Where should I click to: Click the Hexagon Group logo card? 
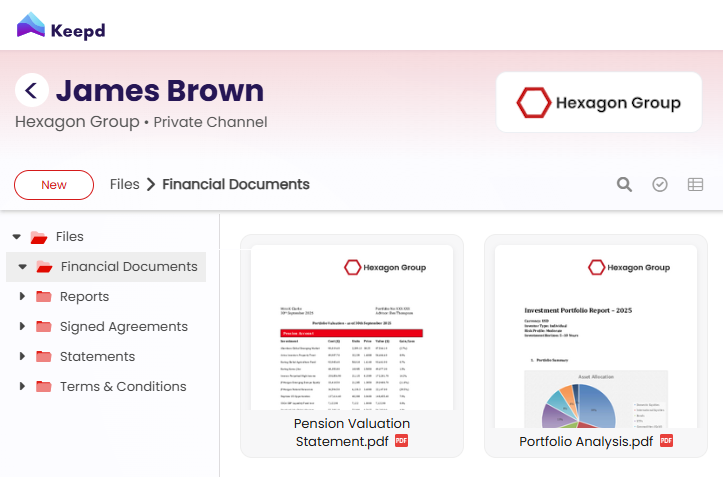pyautogui.click(x=599, y=102)
